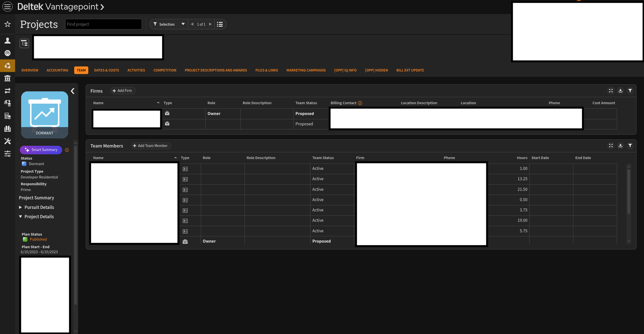
Task: Collapse the left summary pane chevron
Action: coord(72,91)
